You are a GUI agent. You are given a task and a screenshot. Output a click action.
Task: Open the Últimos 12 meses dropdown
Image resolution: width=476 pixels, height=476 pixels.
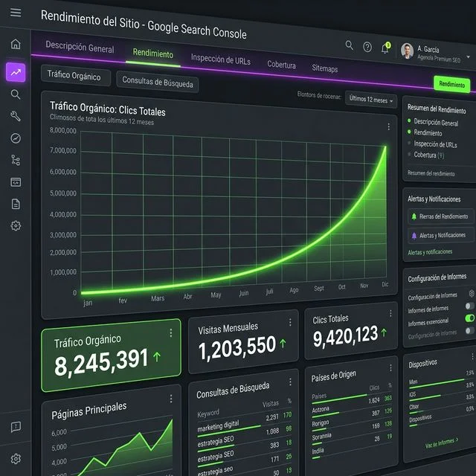pos(371,99)
